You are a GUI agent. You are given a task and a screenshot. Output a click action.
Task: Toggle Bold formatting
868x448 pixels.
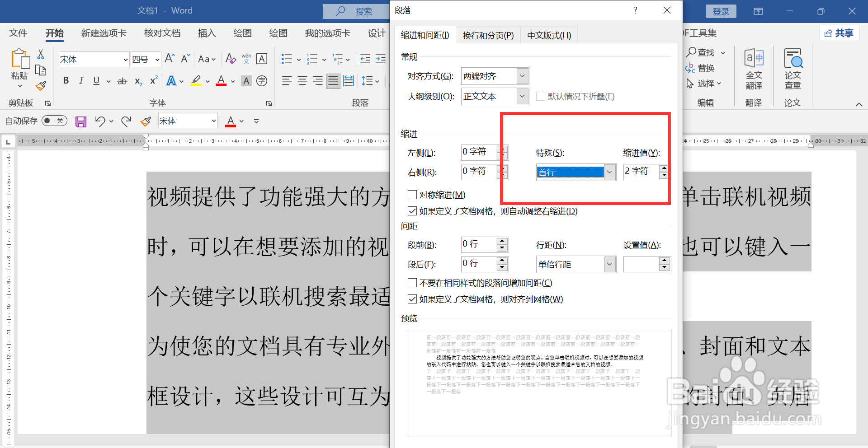coord(66,81)
